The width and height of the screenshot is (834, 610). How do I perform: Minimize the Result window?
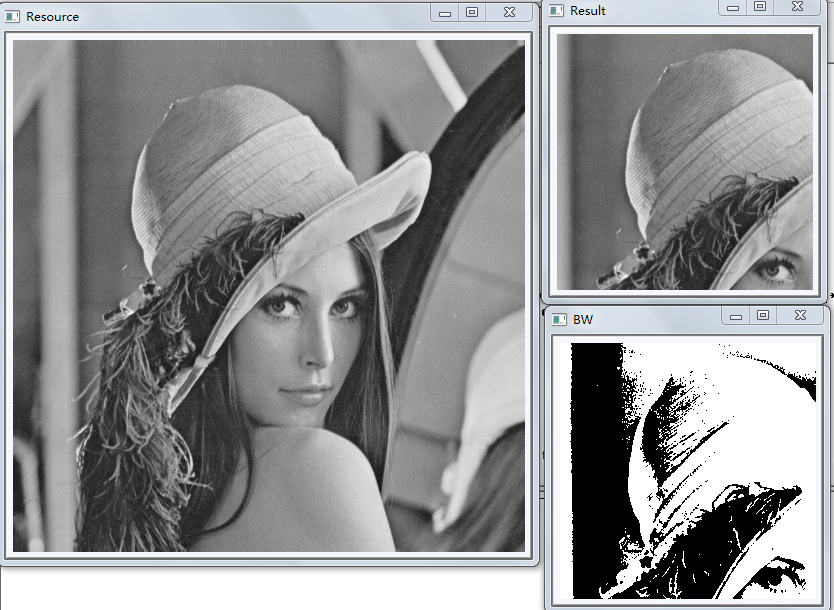click(733, 7)
